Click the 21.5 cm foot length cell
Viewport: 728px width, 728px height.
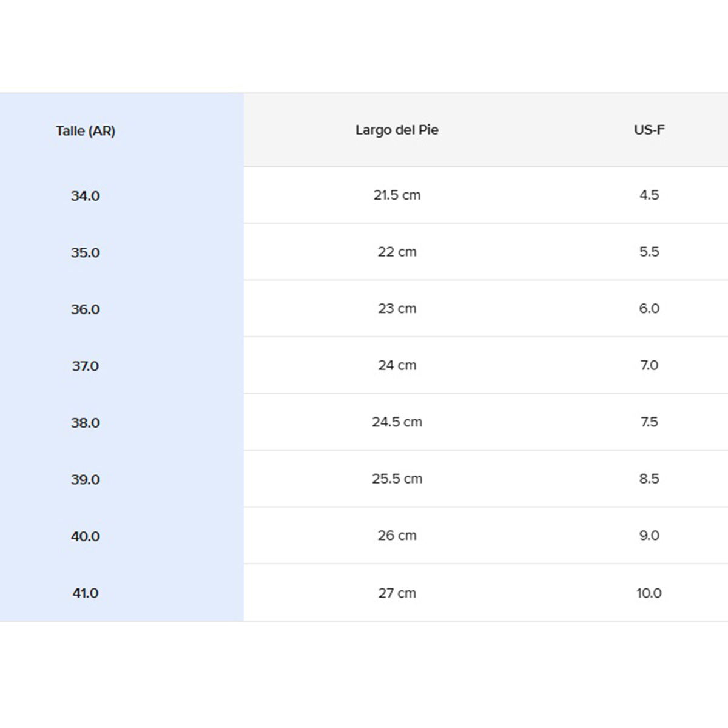tap(397, 195)
